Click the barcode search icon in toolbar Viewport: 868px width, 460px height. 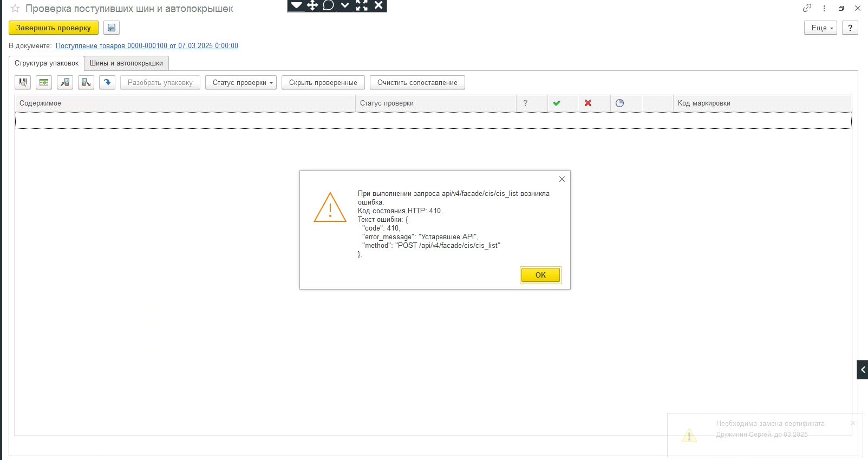tap(23, 82)
